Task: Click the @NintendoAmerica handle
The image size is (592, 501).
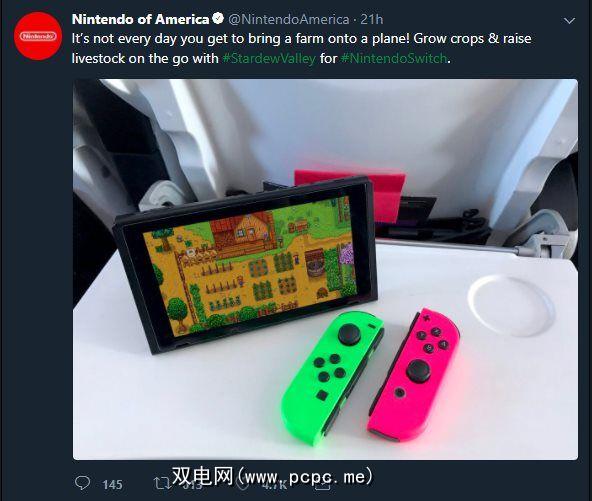Action: pos(289,19)
